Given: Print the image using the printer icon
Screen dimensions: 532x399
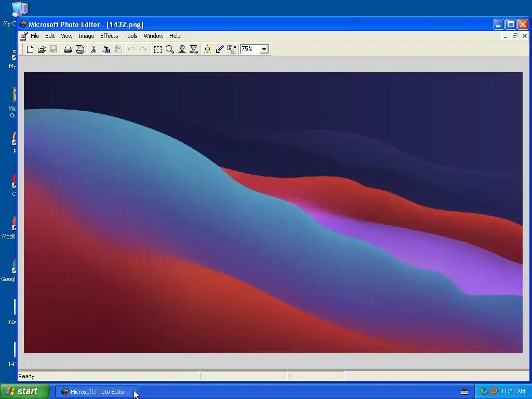Looking at the screenshot, I should [x=68, y=49].
